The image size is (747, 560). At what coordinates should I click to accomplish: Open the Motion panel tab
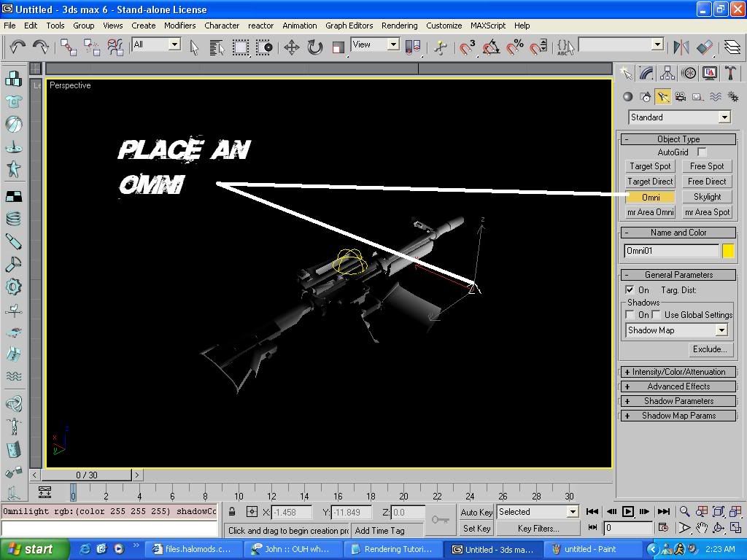pos(689,73)
